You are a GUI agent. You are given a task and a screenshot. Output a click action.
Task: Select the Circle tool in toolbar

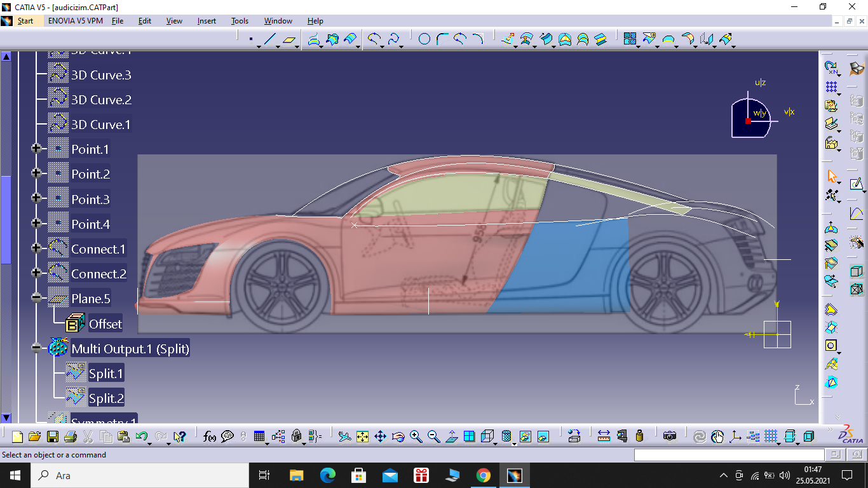(x=424, y=39)
